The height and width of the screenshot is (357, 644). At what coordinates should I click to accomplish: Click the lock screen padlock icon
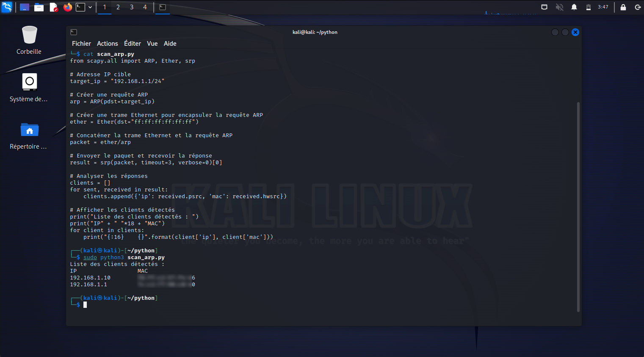click(623, 7)
